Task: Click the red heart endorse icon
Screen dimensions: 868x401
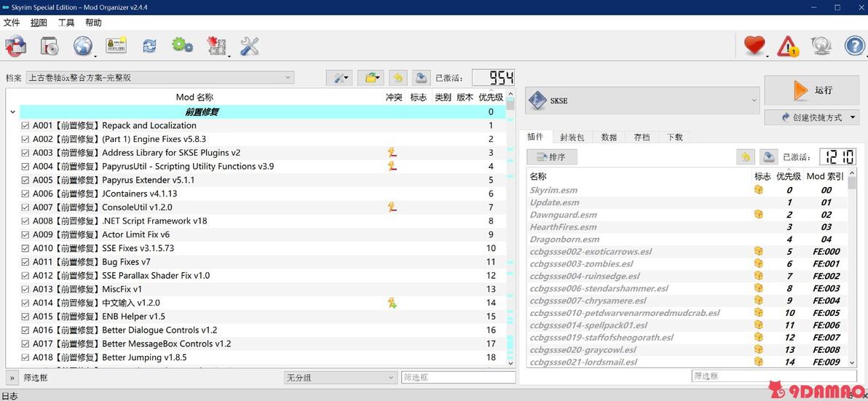Action: click(754, 45)
